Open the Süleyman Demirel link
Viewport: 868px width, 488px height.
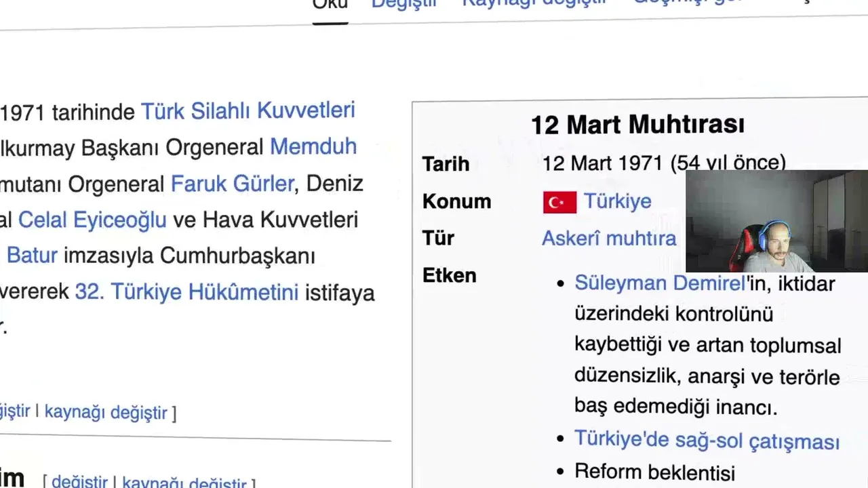660,283
